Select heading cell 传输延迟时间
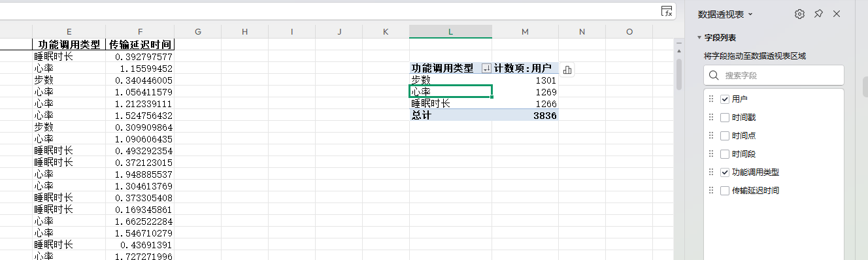This screenshot has height=260, width=868. (139, 44)
